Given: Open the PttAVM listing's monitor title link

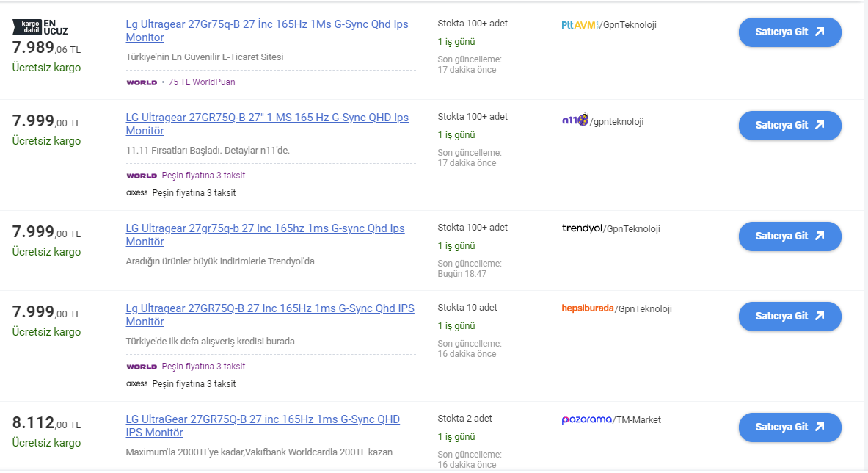Looking at the screenshot, I should pos(267,31).
